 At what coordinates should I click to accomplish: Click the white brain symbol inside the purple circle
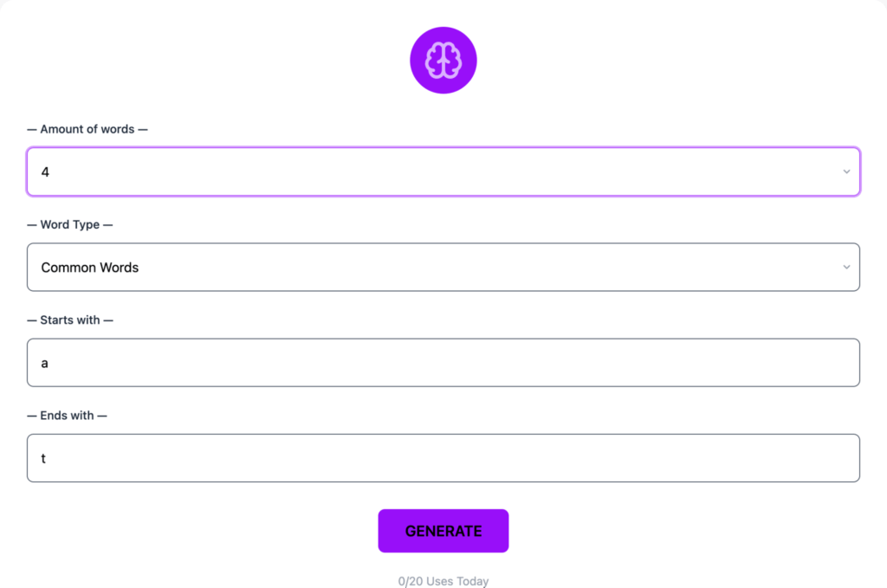coord(443,61)
